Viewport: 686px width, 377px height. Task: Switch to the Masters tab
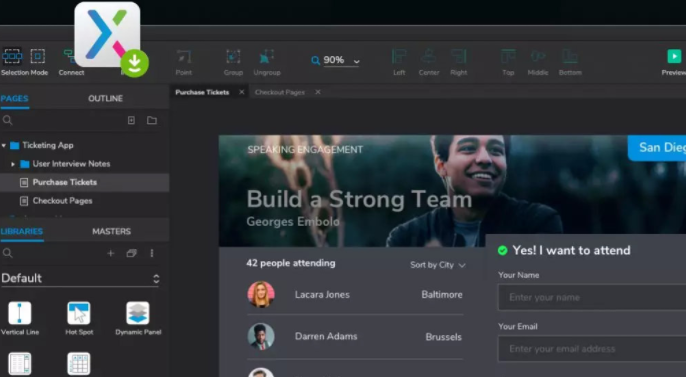click(x=111, y=231)
